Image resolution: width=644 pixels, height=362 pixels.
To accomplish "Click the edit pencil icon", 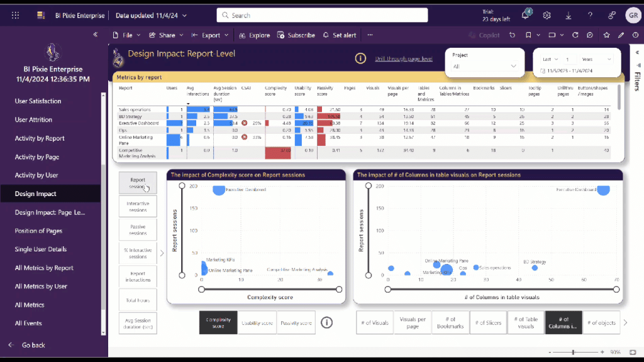I will (x=621, y=35).
